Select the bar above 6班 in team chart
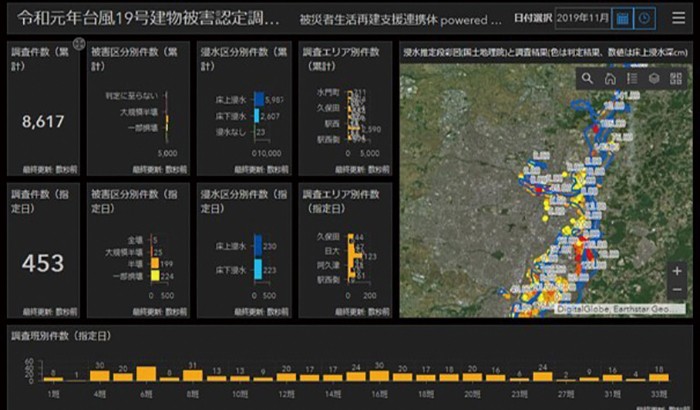 (x=146, y=375)
